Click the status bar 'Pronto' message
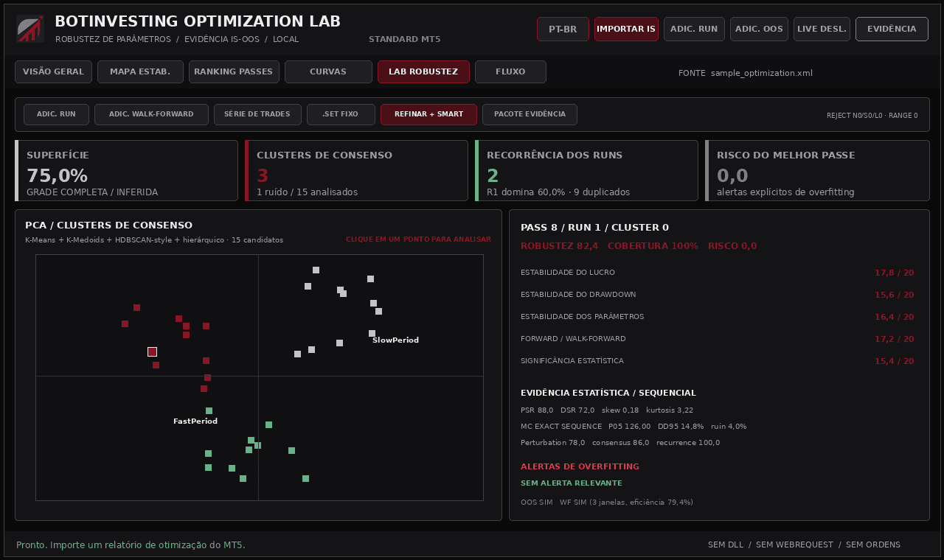 tap(131, 545)
